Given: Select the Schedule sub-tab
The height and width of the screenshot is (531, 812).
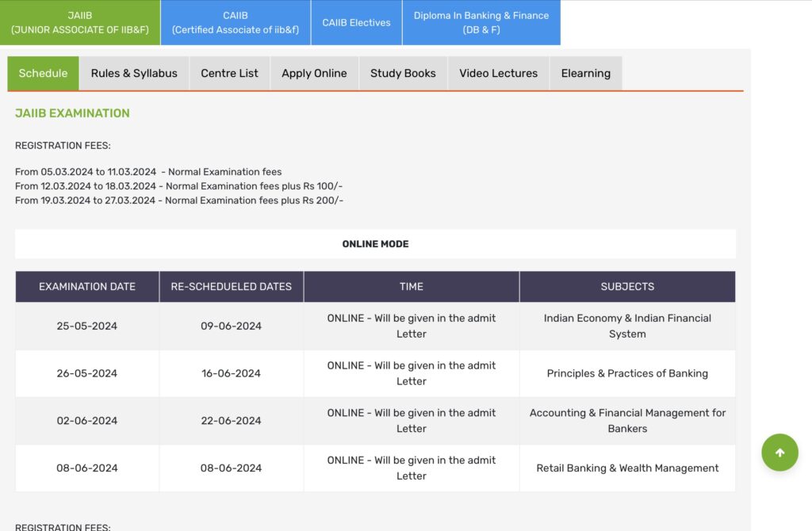Looking at the screenshot, I should [43, 73].
